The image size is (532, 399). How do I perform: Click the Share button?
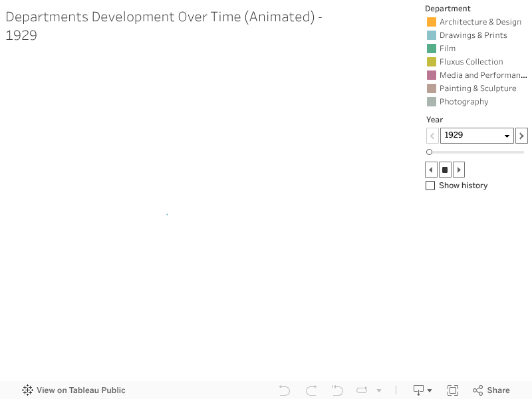[491, 390]
